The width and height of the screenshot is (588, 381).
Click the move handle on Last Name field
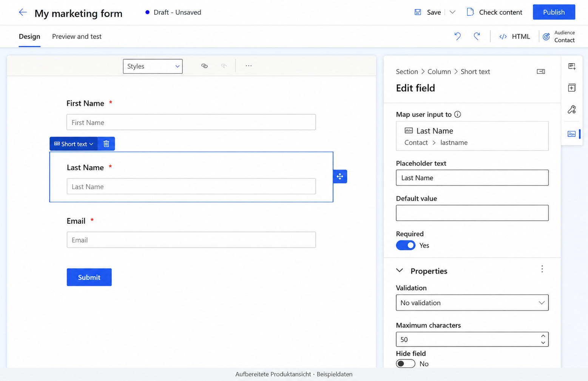(x=340, y=177)
